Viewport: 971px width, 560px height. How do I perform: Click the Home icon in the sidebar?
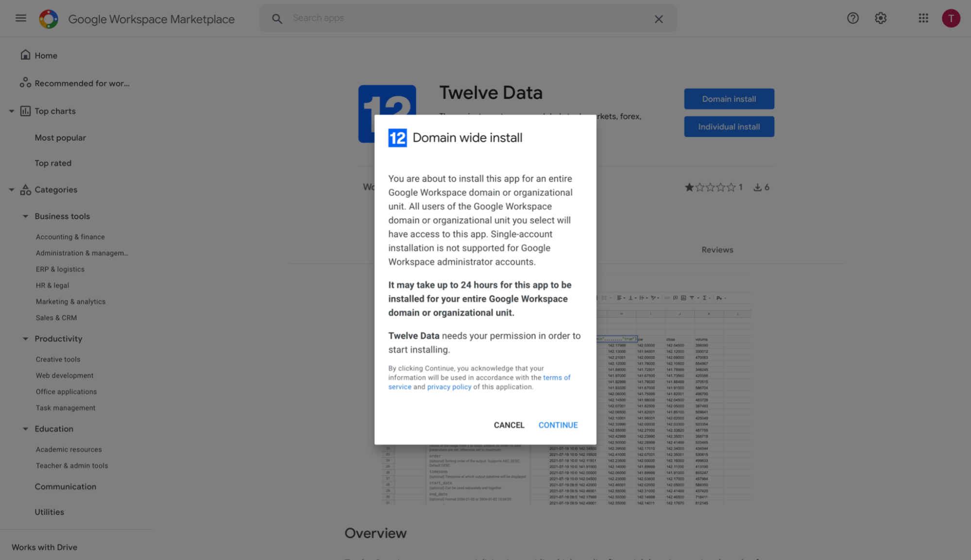[25, 54]
